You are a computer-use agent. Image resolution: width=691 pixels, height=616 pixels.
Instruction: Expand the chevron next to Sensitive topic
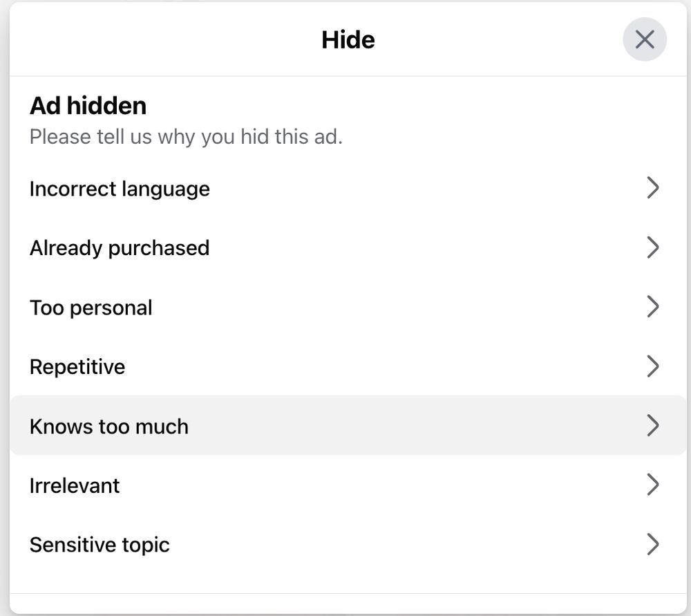(x=653, y=544)
